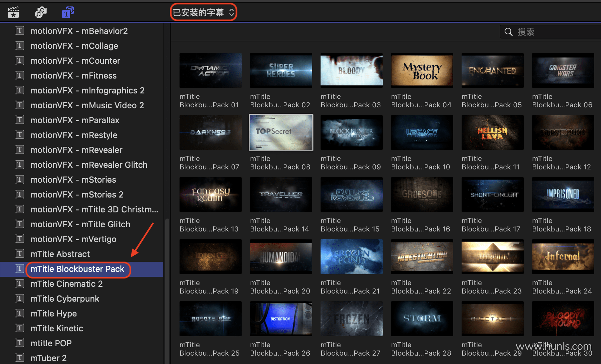The image size is (601, 364).
Task: Select Darkness thumbnail Pack 07
Action: pos(211,133)
